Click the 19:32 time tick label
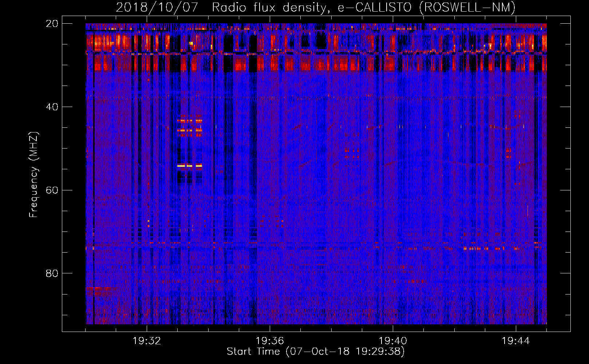589x364 pixels. click(147, 341)
